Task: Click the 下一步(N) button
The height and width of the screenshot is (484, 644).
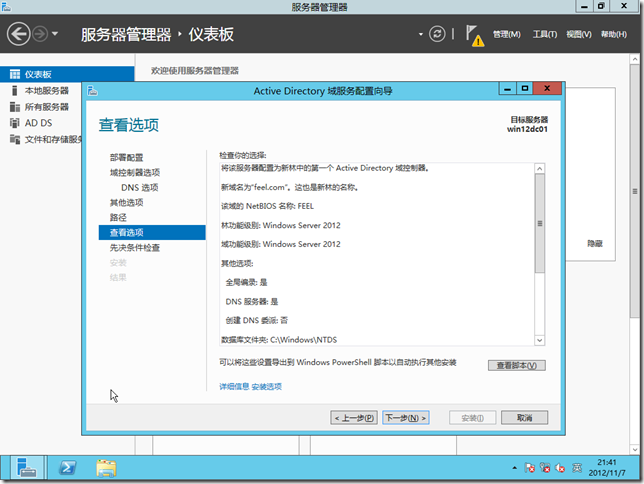Action: 406,418
